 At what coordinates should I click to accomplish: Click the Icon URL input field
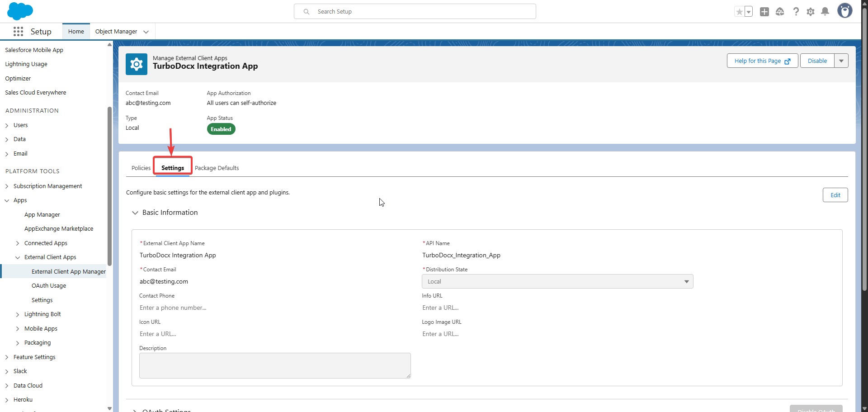275,334
